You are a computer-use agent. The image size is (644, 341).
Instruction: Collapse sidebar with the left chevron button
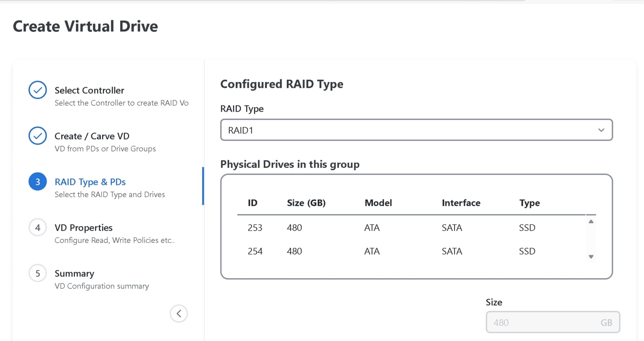179,313
